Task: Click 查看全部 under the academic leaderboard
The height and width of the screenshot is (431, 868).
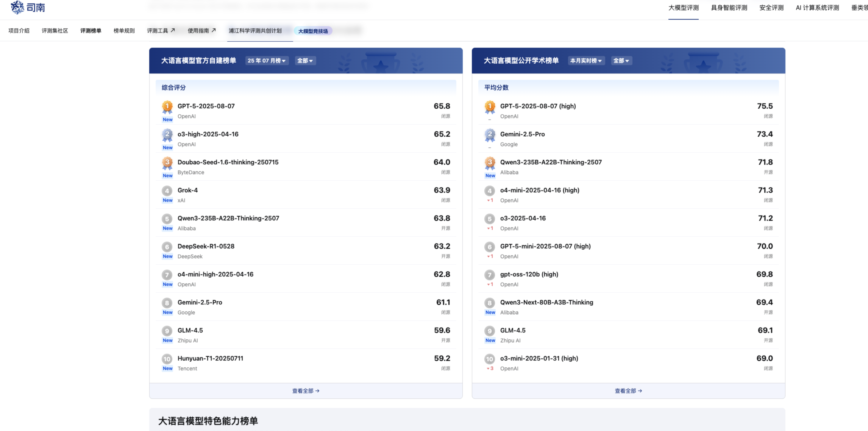Action: coord(628,391)
